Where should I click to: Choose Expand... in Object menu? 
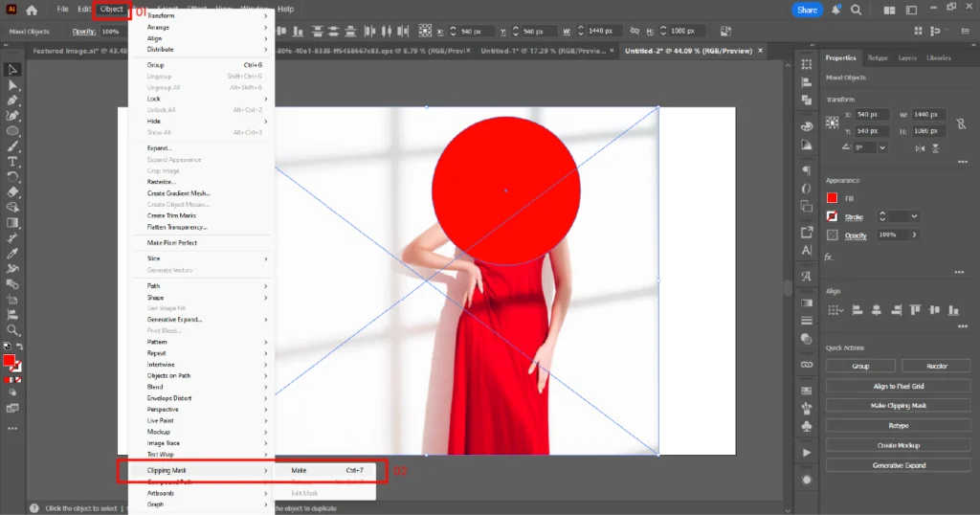(x=201, y=148)
